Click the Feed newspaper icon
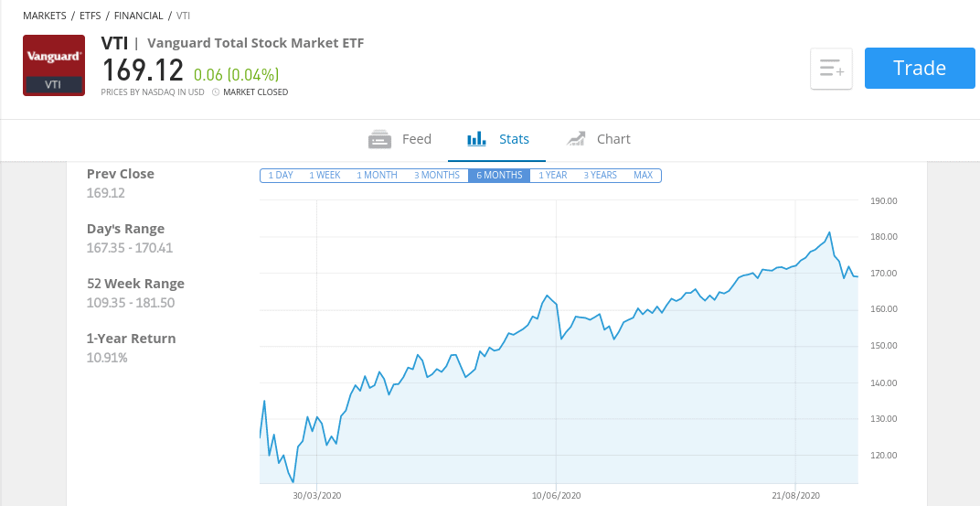Screen dimensions: 980x506 click(x=380, y=139)
